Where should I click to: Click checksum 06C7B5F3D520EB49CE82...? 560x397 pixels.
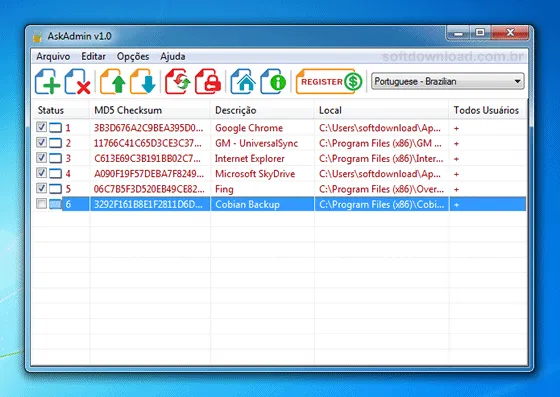pos(149,189)
